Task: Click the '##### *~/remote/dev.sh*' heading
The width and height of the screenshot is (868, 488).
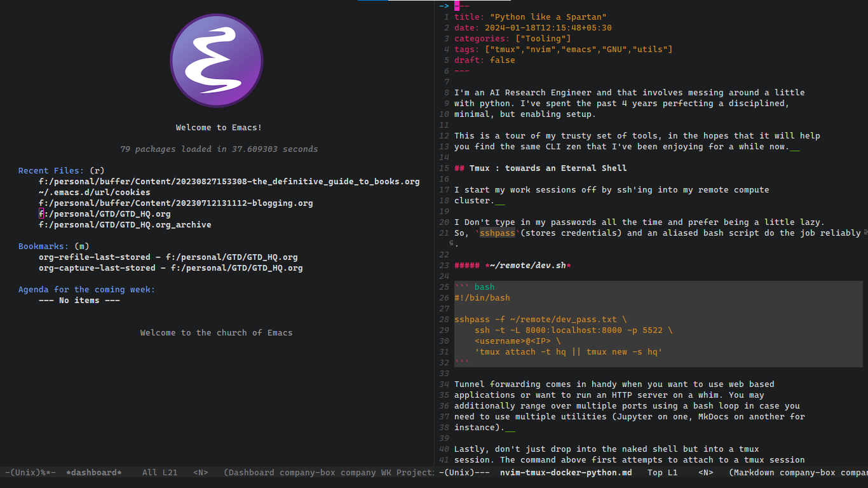Action: coord(513,265)
